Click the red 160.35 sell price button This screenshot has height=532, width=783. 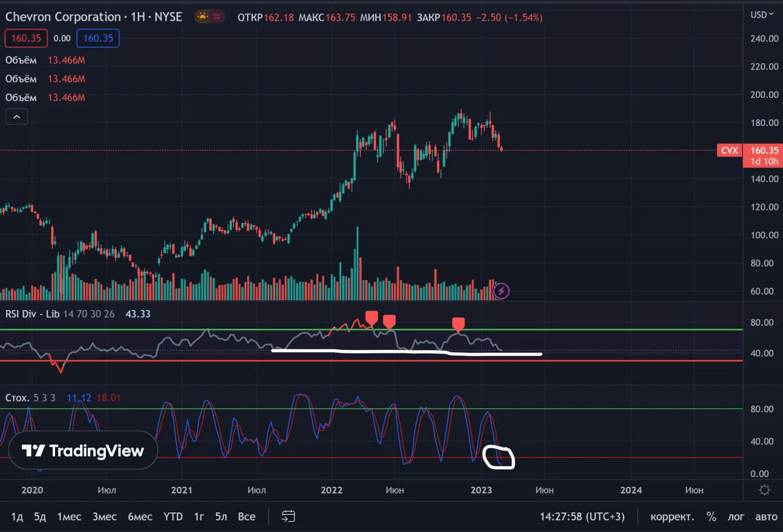pos(26,39)
